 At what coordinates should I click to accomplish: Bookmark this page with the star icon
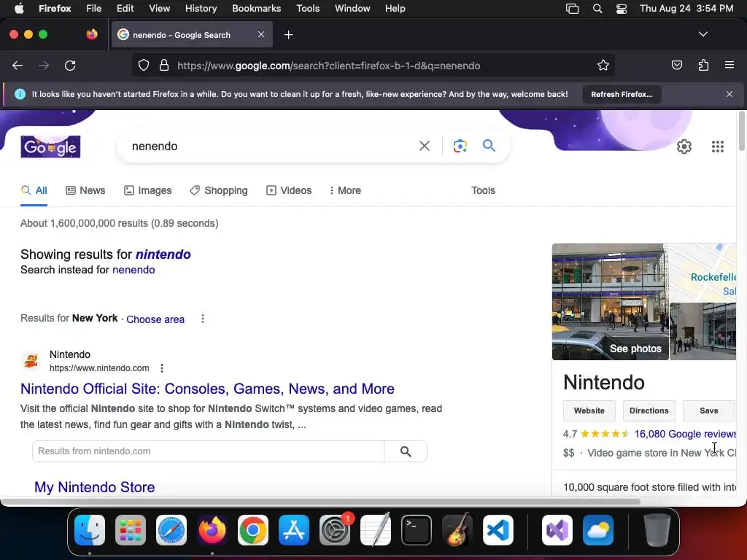[603, 66]
